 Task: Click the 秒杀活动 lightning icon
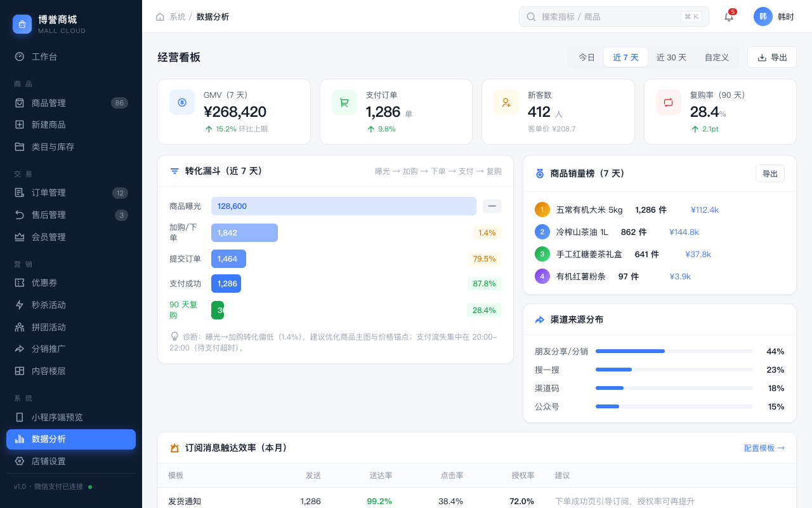click(x=20, y=305)
